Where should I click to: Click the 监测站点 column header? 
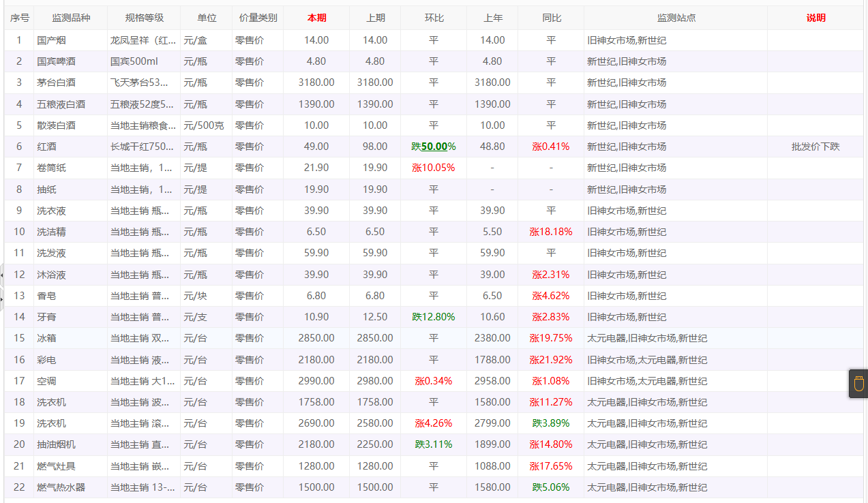pos(676,18)
